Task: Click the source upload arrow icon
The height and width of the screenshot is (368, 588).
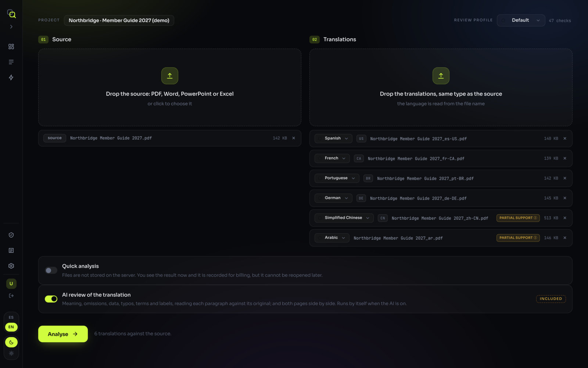Action: (x=170, y=76)
